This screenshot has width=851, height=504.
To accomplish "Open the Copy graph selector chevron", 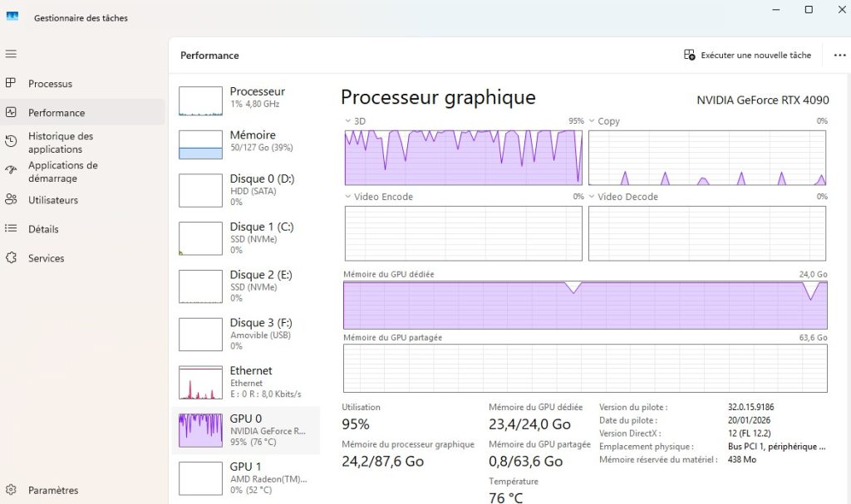I will 592,121.
